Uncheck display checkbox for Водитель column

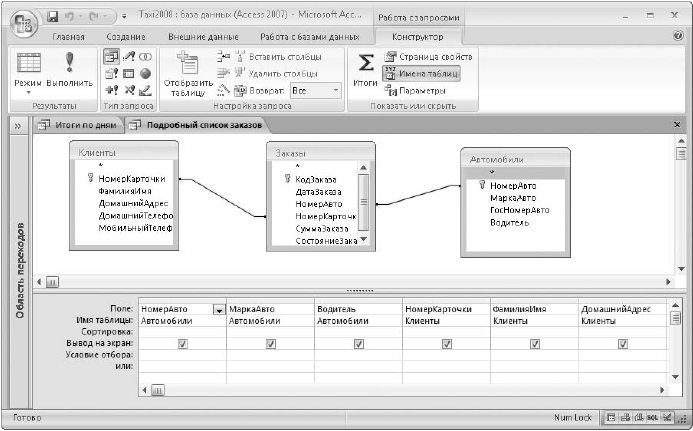pyautogui.click(x=358, y=343)
